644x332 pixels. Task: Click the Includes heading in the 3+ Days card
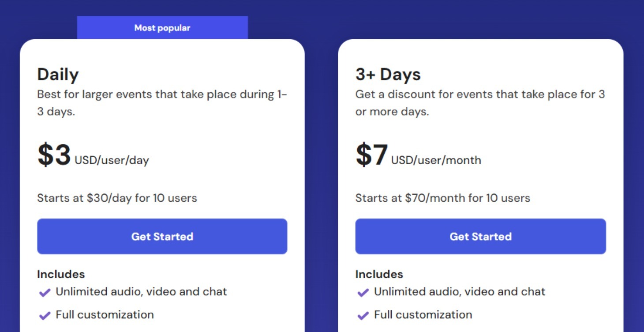(x=379, y=274)
